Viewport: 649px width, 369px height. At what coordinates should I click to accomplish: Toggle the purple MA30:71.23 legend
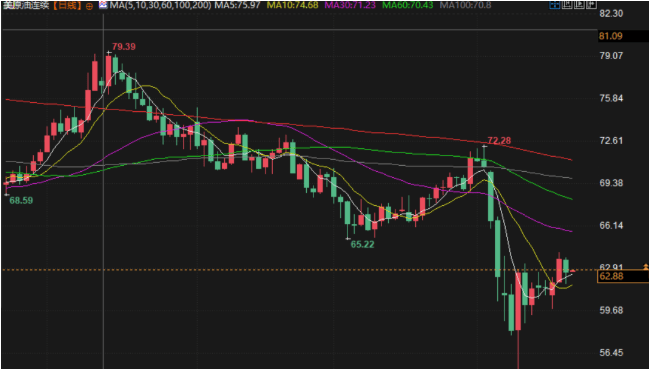(350, 5)
